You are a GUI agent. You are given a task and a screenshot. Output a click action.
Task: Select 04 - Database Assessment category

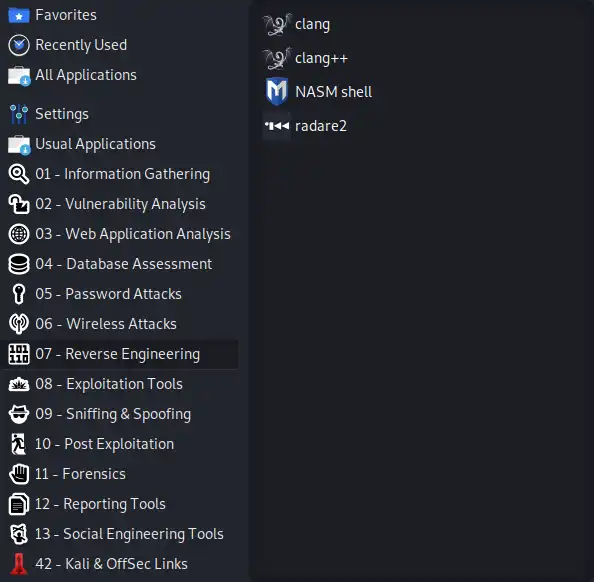click(120, 264)
